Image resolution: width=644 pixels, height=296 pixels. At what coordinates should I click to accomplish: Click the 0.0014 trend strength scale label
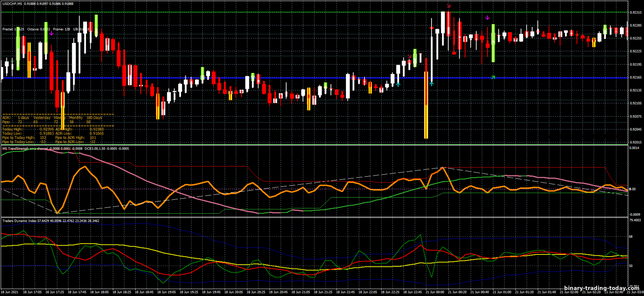coord(635,148)
